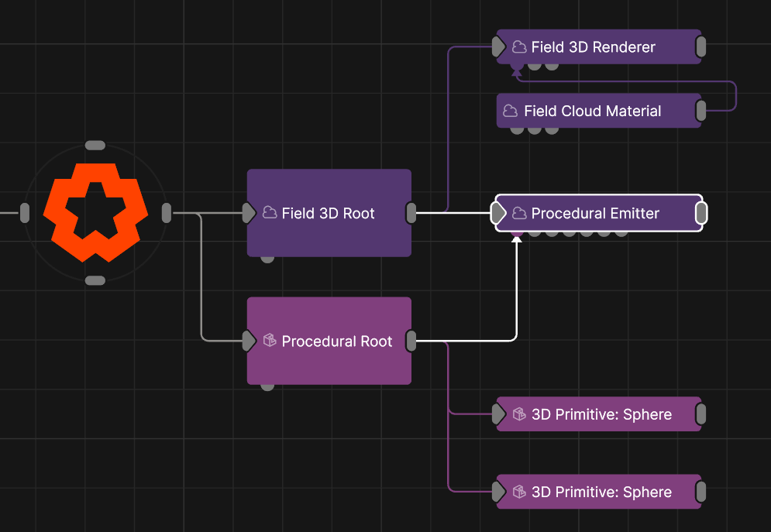Click the output port of Procedural Root
This screenshot has height=532, width=771.
(411, 341)
